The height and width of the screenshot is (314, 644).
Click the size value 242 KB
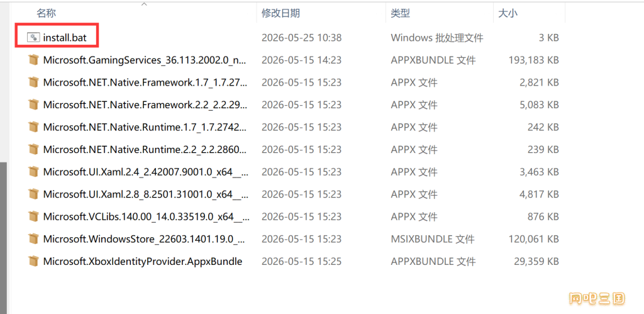point(543,127)
